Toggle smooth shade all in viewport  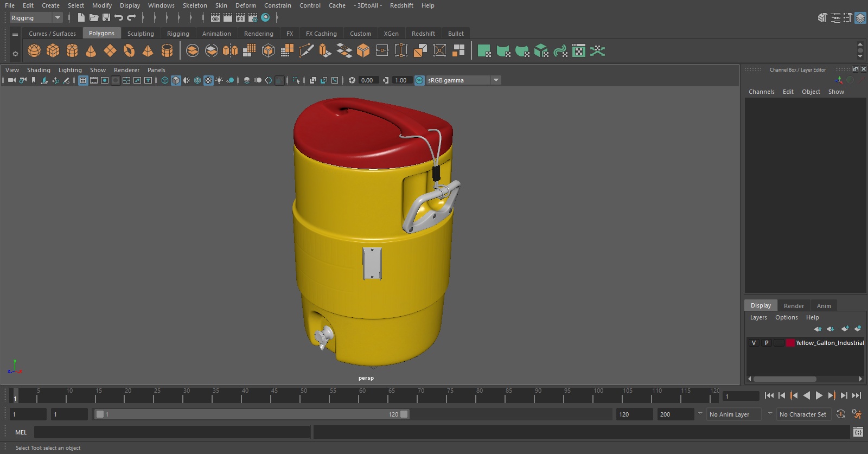[x=176, y=80]
